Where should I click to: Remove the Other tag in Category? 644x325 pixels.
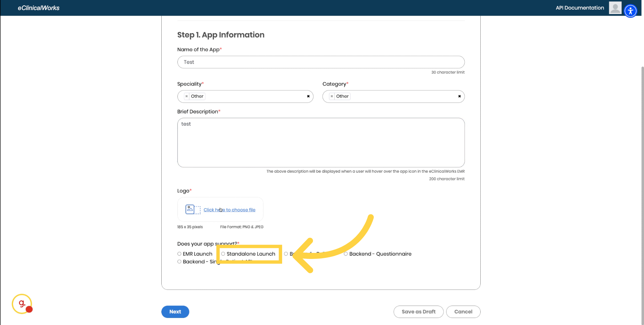pyautogui.click(x=332, y=96)
